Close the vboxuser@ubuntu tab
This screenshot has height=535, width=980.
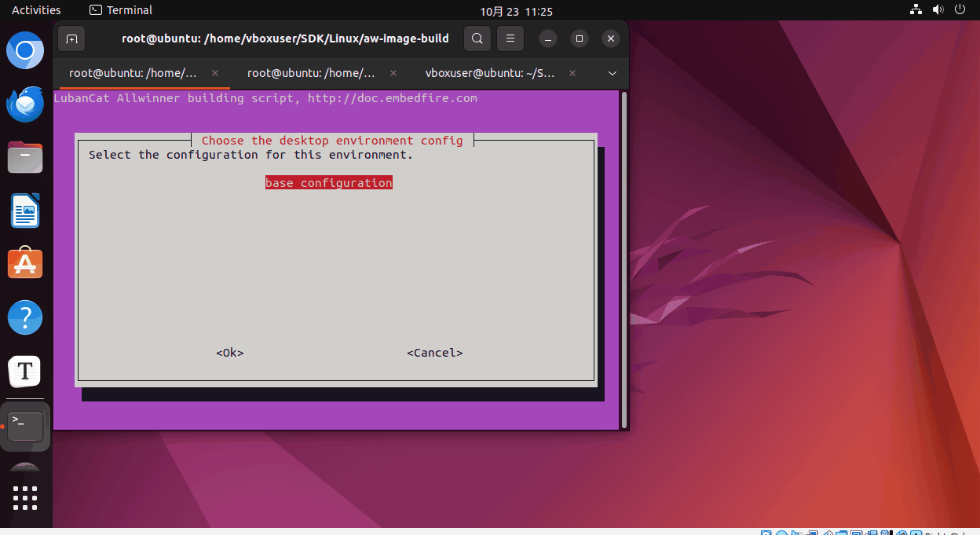(x=572, y=73)
